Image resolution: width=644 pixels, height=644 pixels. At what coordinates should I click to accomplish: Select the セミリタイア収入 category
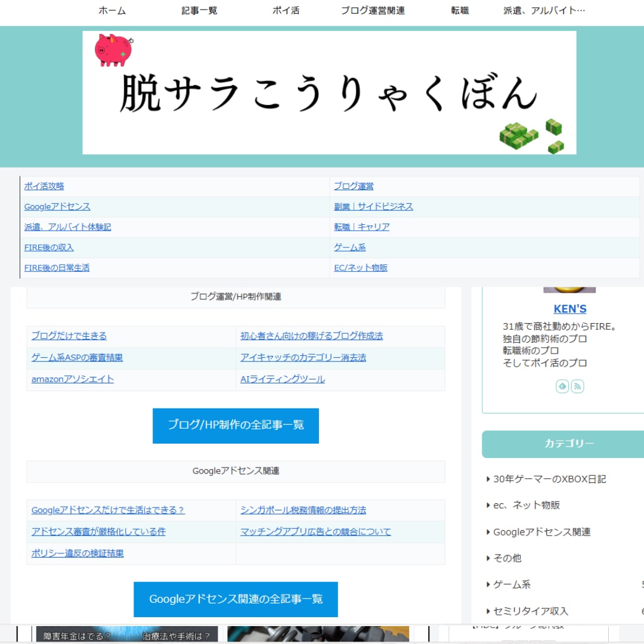point(531,611)
